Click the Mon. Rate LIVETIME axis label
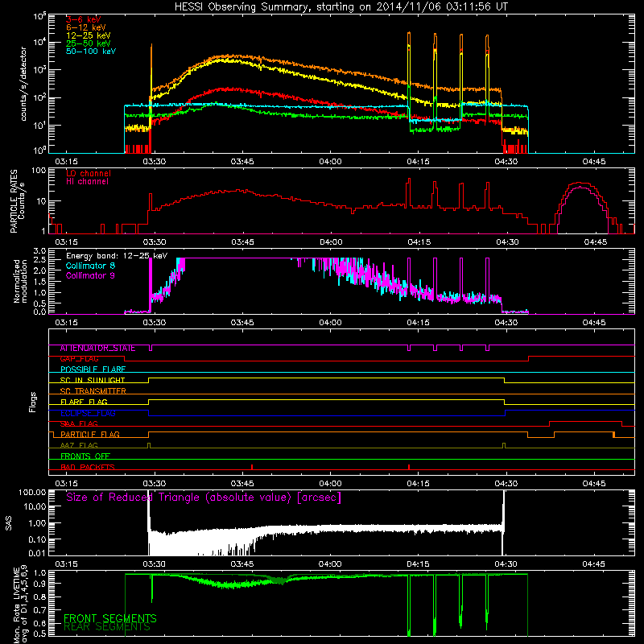 (x=21, y=605)
